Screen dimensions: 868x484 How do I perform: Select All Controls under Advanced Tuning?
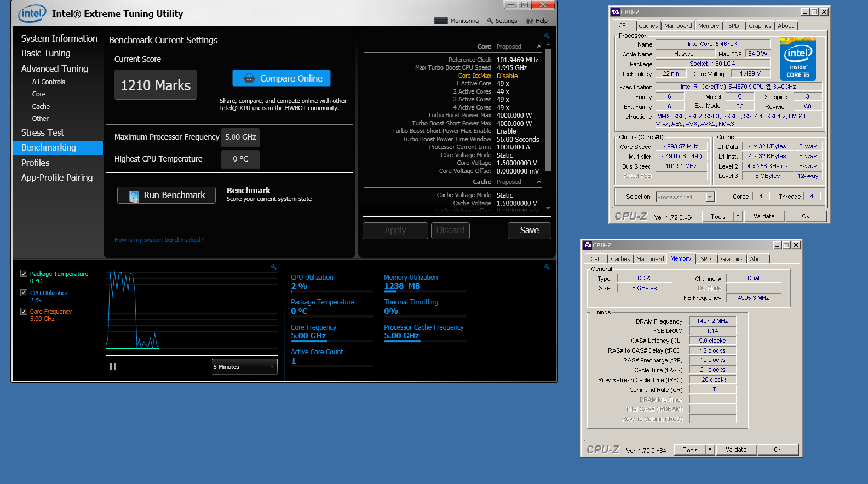[49, 82]
